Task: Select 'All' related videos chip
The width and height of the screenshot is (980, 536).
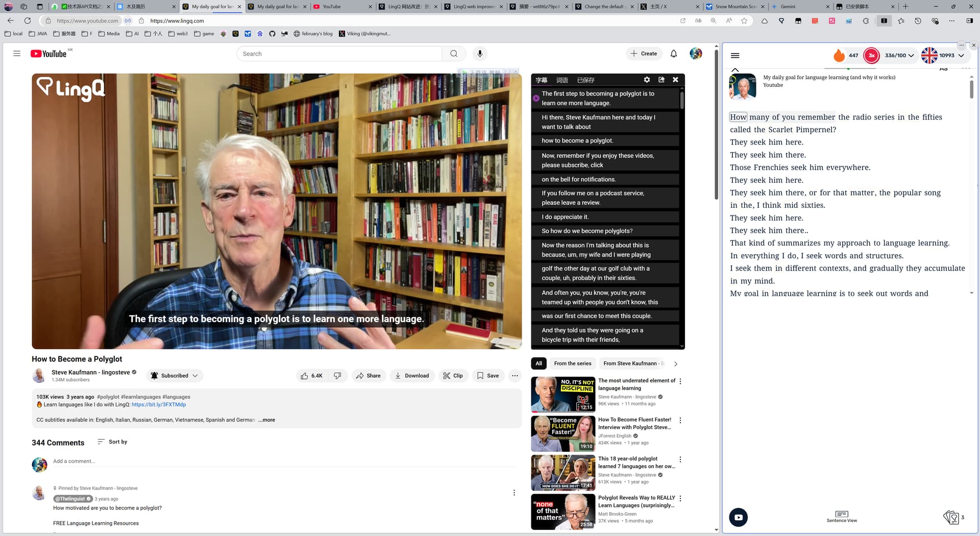Action: coord(538,363)
